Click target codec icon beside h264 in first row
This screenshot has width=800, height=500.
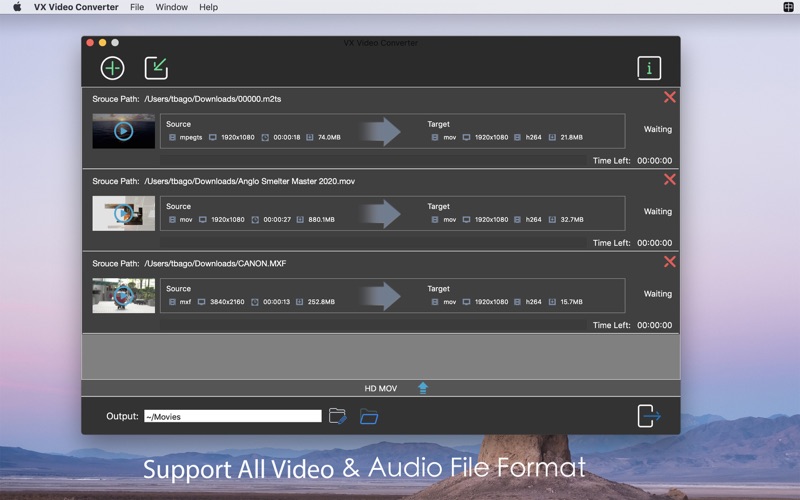(517, 137)
